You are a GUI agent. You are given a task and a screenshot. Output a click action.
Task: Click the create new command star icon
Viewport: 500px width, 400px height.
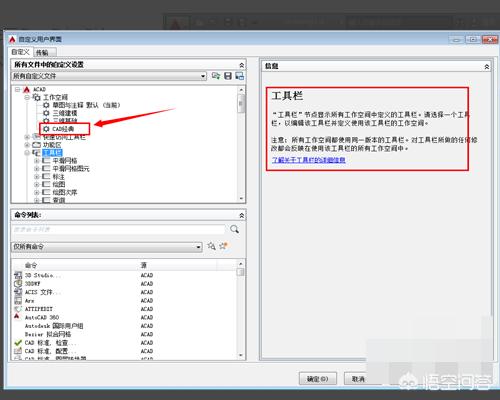pyautogui.click(x=223, y=246)
